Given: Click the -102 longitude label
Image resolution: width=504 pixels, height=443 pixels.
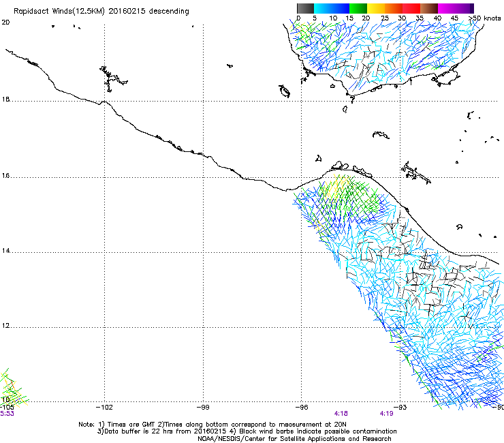Looking at the screenshot, I should 104,408.
